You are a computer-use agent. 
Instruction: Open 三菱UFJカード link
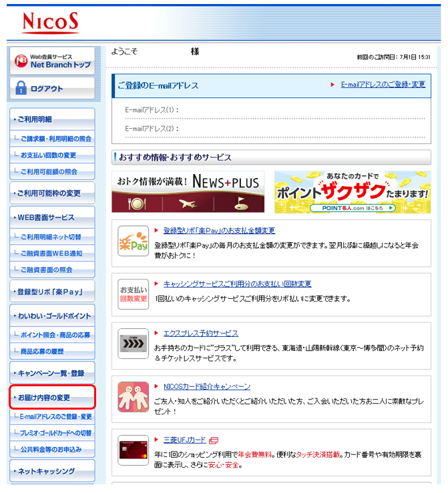click(x=185, y=440)
